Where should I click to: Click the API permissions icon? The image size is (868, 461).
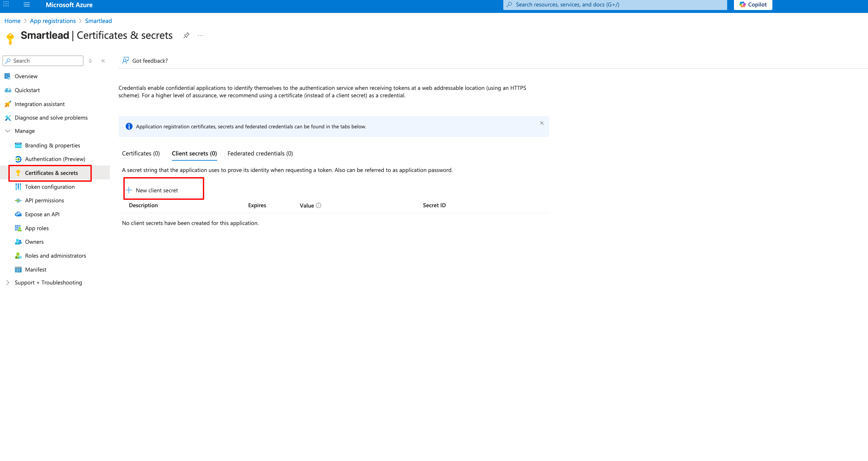point(18,201)
